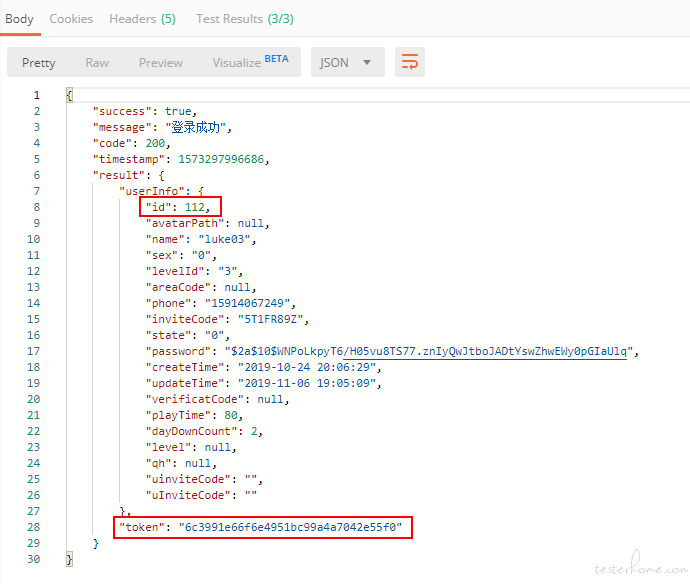Click the createTime value 2019-10-24 20:06:29
The image size is (690, 584).
307,367
